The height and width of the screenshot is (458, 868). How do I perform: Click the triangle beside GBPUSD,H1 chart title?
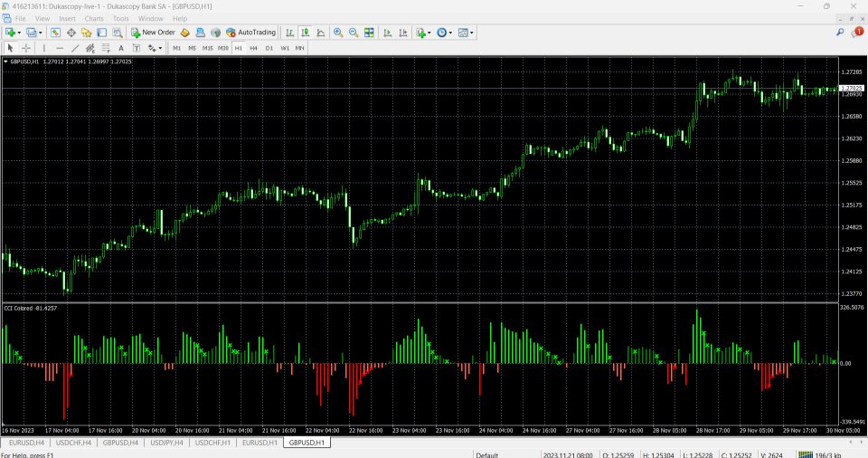5,62
